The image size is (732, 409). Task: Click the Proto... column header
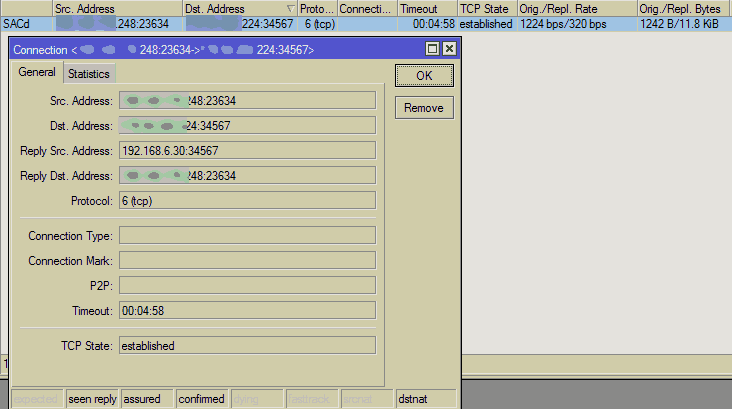pos(317,8)
